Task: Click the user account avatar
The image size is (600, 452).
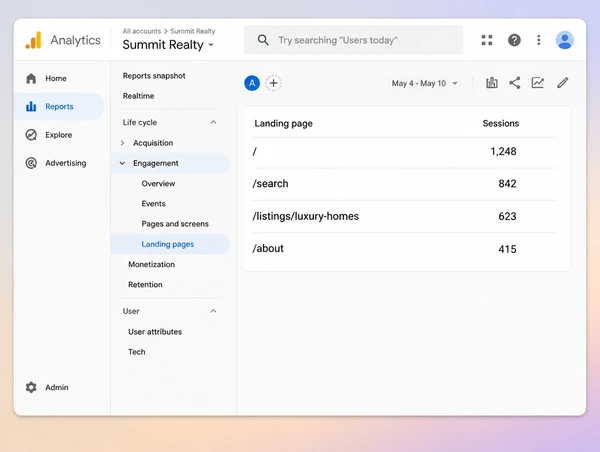Action: click(564, 40)
